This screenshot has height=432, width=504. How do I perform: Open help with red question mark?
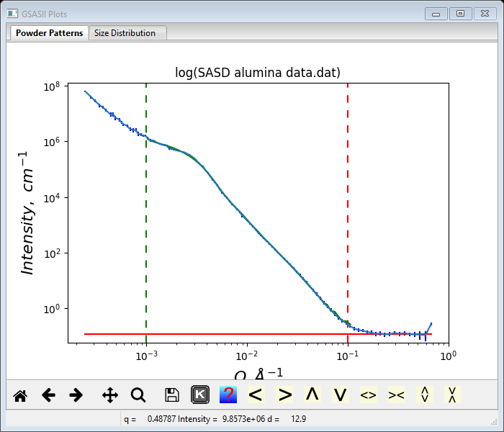(x=228, y=395)
